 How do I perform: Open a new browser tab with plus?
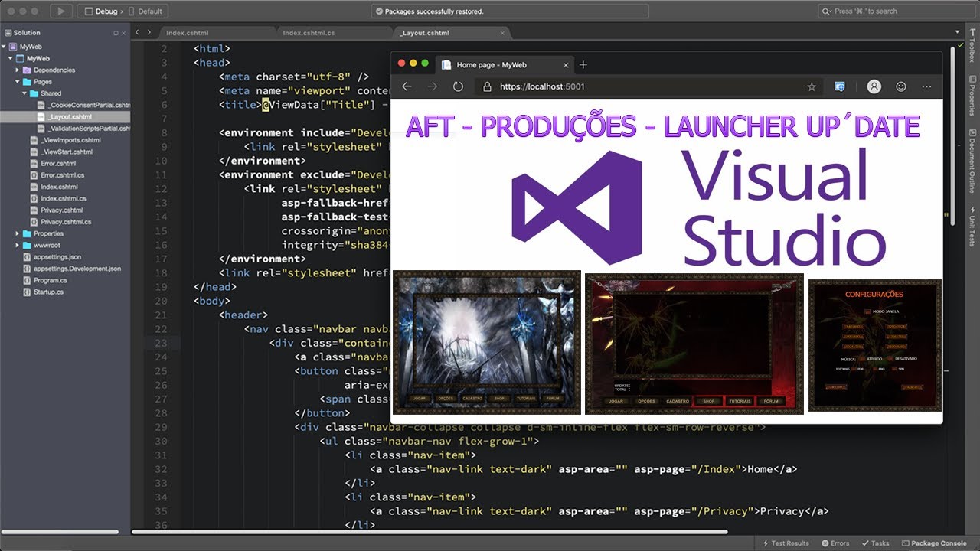[583, 65]
